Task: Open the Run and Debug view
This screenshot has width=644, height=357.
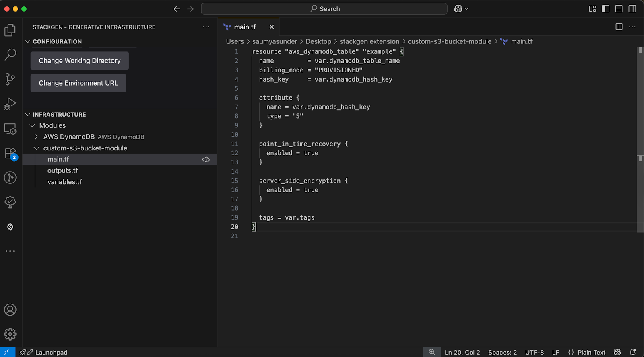Action: coord(10,104)
